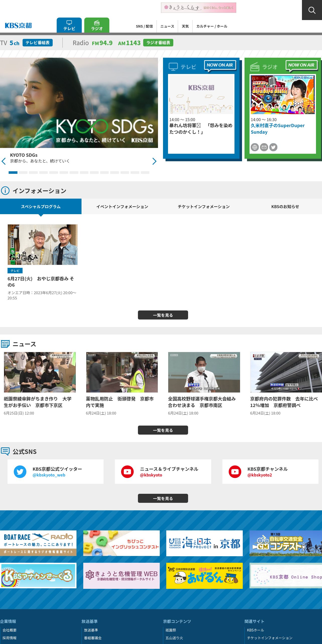Open radio program mail icon
This screenshot has height=644, width=322.
coord(264,147)
